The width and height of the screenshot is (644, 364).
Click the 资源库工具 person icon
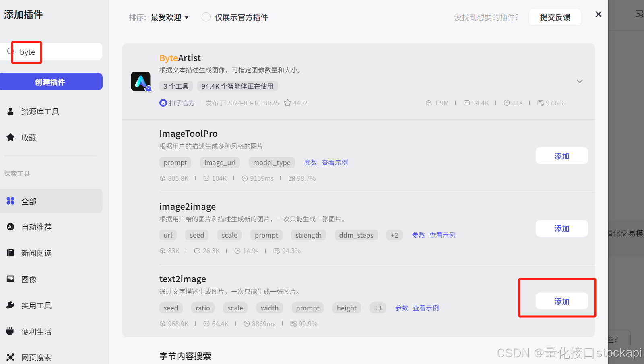tap(10, 111)
